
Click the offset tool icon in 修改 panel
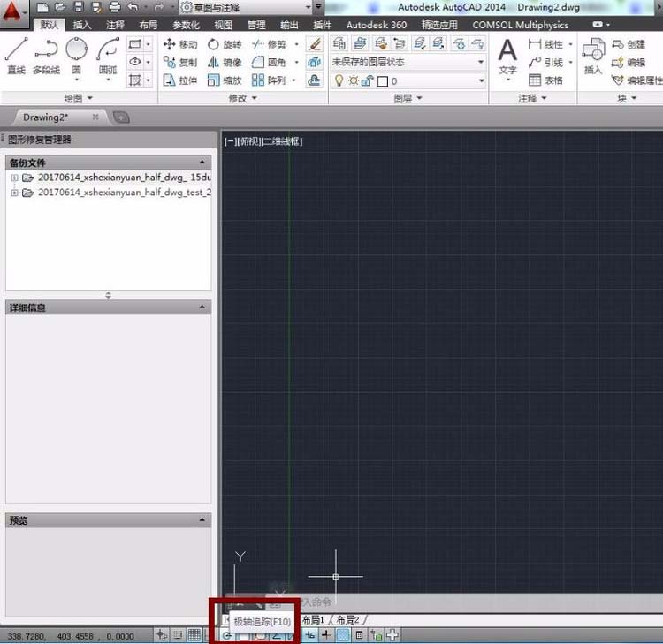(314, 80)
